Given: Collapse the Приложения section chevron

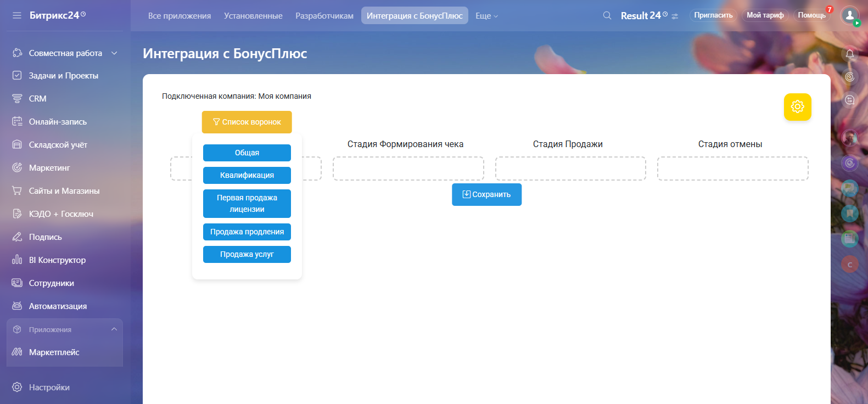Looking at the screenshot, I should pos(114,329).
